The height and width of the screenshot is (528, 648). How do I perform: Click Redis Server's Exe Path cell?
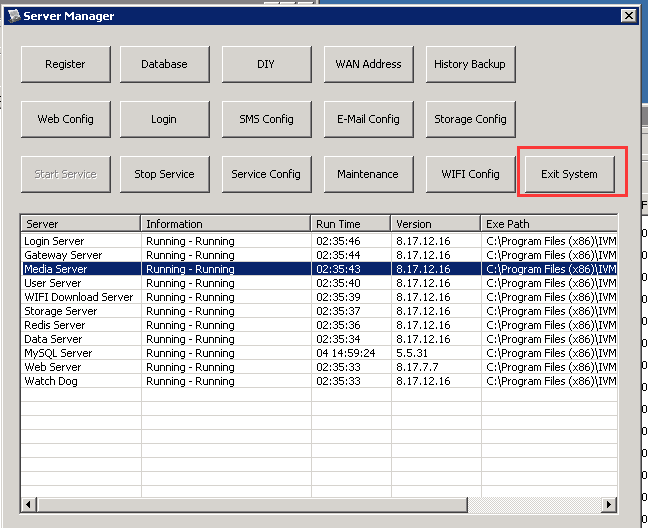551,325
